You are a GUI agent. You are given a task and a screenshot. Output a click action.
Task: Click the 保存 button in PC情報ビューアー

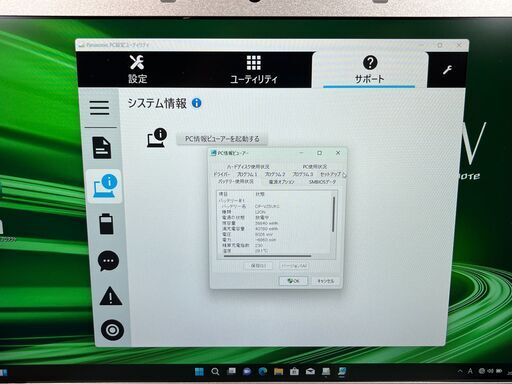click(258, 266)
